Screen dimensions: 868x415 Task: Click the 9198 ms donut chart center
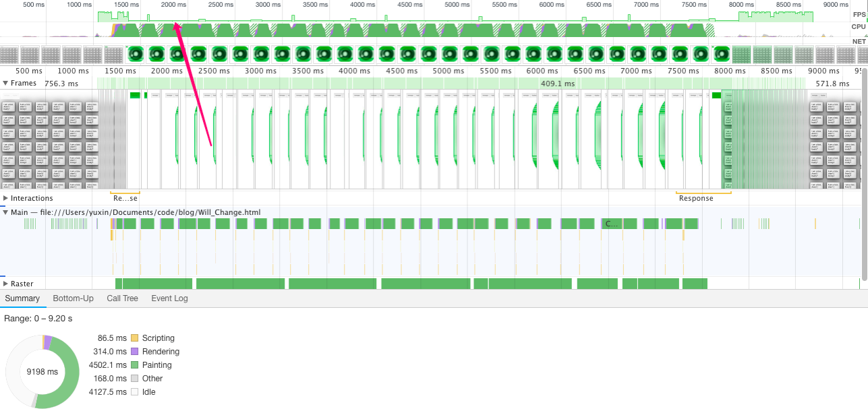[42, 372]
